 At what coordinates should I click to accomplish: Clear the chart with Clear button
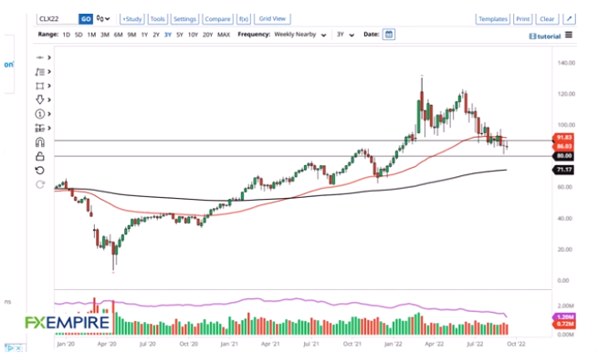[547, 18]
